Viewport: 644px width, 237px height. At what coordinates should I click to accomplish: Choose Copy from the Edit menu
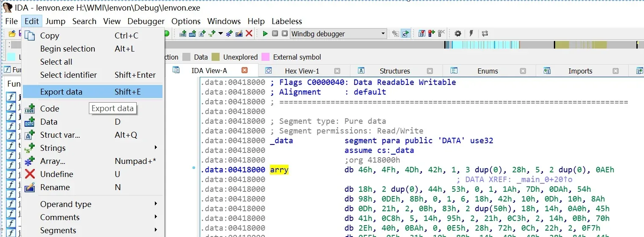(93, 36)
